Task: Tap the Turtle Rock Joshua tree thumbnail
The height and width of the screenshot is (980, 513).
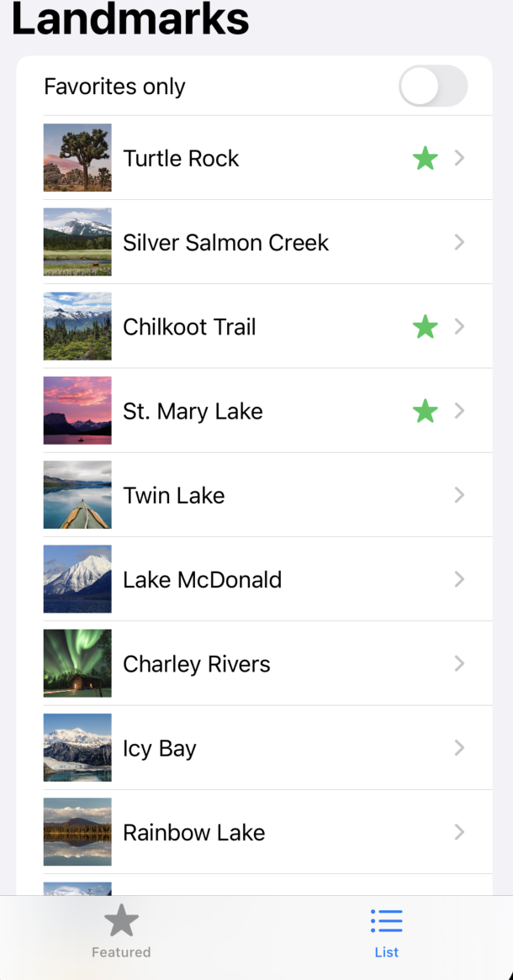Action: pyautogui.click(x=77, y=158)
